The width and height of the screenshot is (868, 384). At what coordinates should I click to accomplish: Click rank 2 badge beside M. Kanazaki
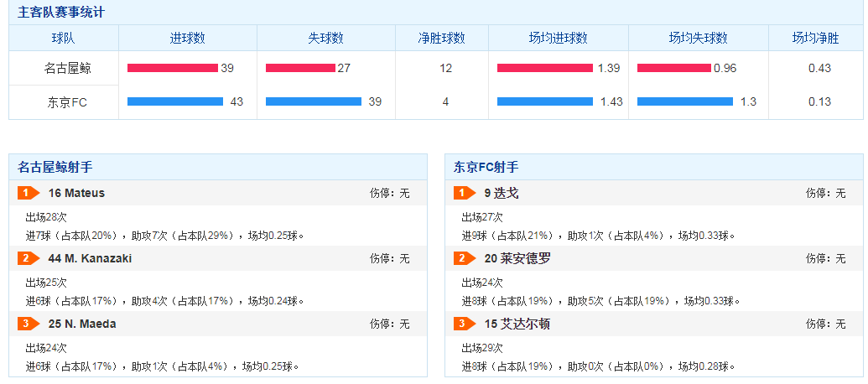(29, 259)
